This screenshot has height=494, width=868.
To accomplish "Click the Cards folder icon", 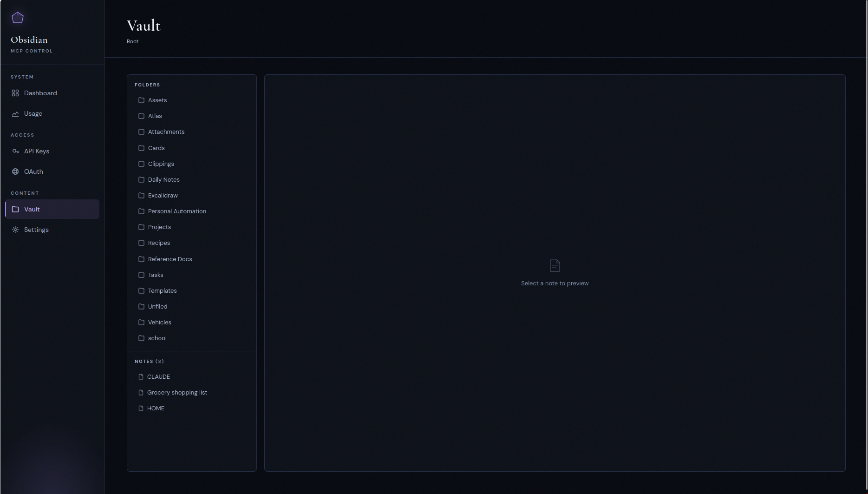I will pyautogui.click(x=142, y=148).
